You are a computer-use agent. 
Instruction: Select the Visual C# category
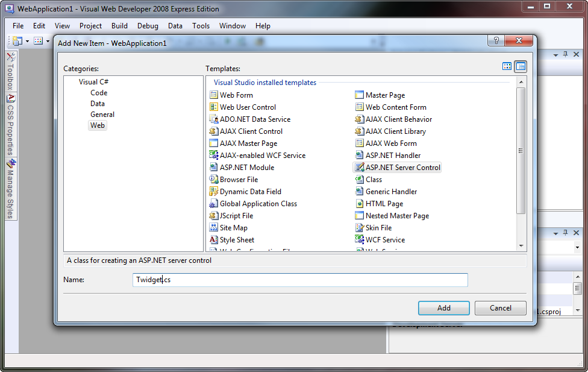pyautogui.click(x=93, y=82)
